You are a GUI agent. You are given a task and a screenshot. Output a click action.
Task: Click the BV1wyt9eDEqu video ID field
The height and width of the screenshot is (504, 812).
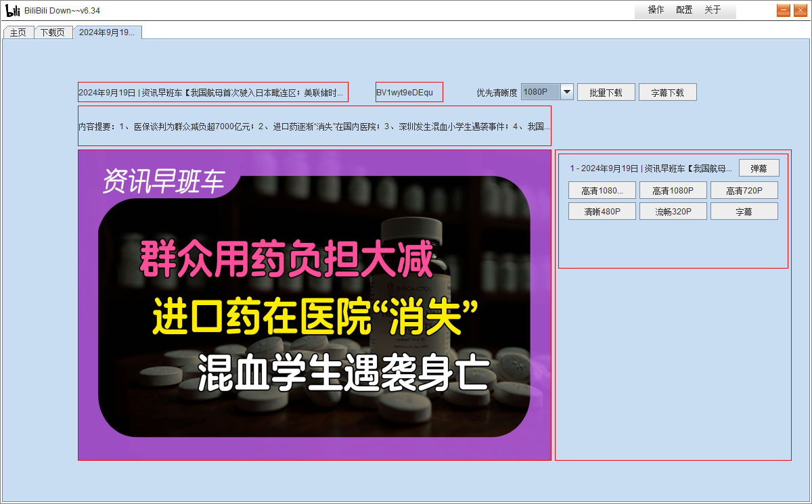[x=409, y=91]
